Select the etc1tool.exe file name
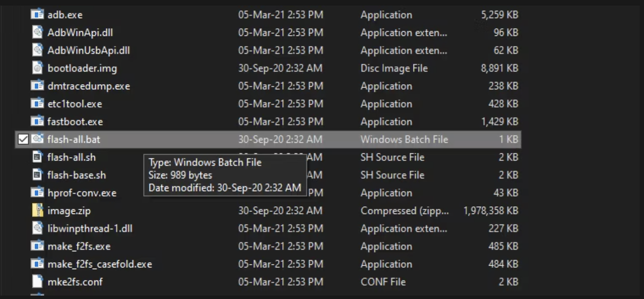 click(75, 104)
